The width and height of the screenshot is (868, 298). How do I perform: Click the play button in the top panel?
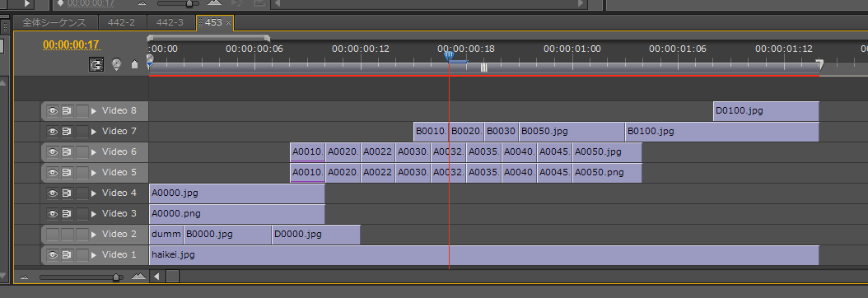[27, 4]
